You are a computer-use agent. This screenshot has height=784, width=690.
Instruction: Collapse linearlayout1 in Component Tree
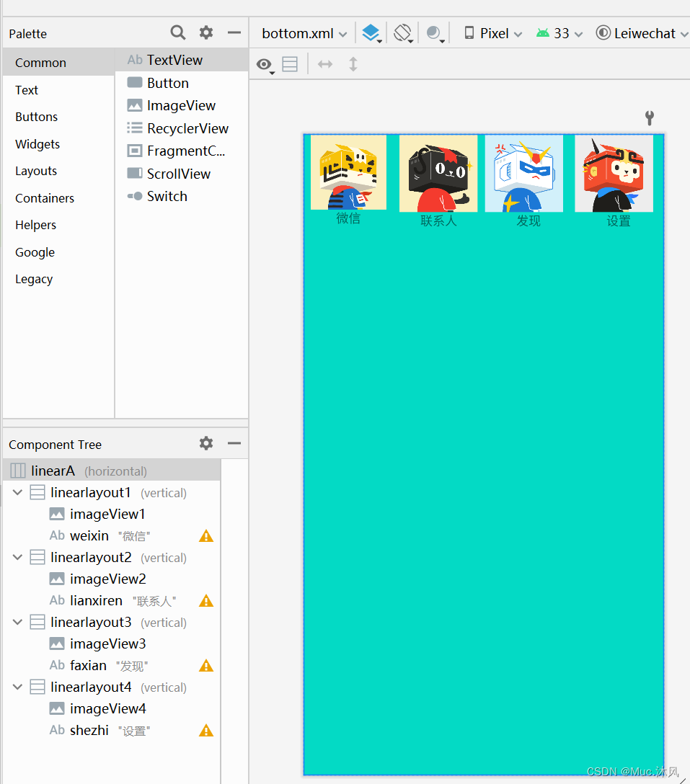pos(17,492)
